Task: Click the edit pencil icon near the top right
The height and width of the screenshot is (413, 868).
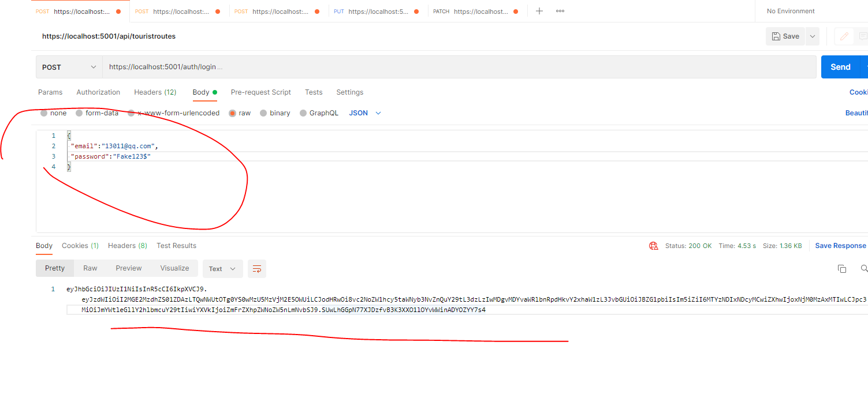Action: click(843, 36)
